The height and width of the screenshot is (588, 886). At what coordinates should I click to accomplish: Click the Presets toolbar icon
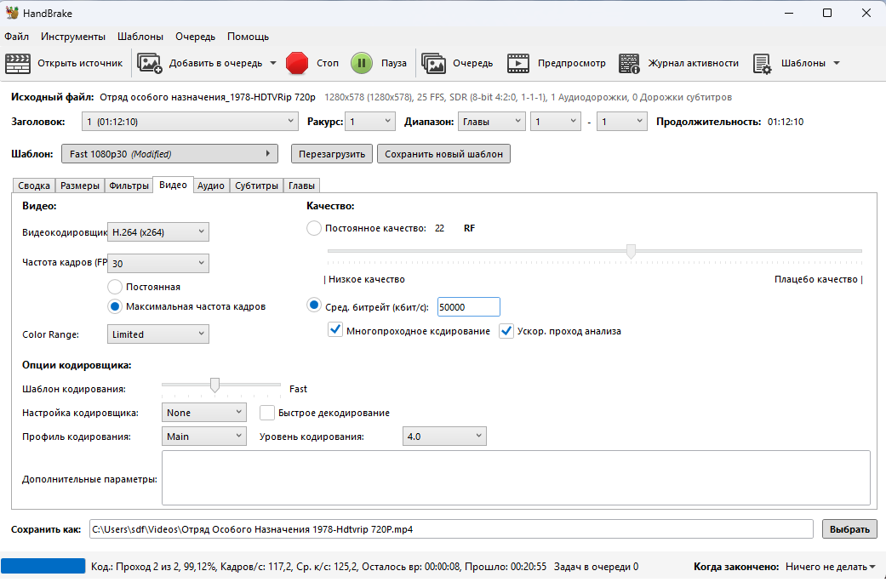(762, 63)
